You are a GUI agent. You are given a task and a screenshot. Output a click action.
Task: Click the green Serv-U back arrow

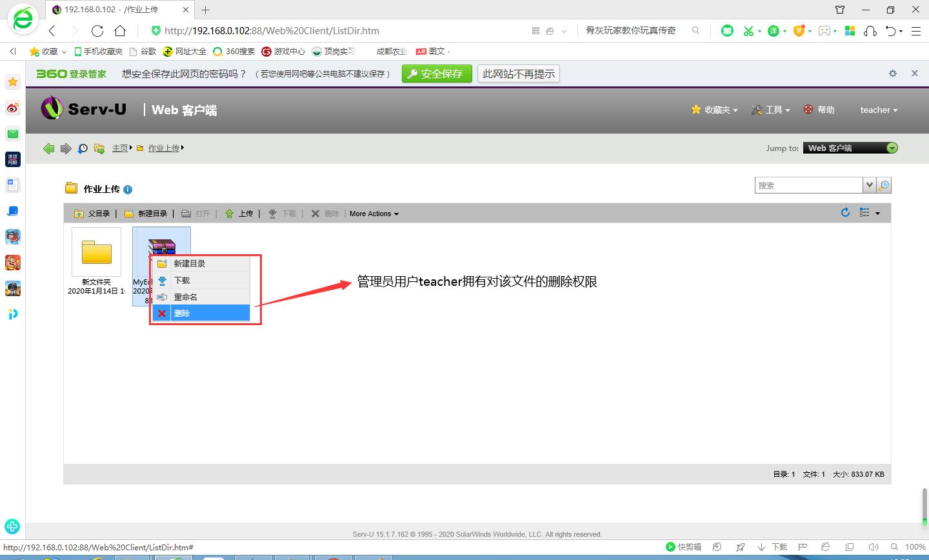pyautogui.click(x=49, y=148)
